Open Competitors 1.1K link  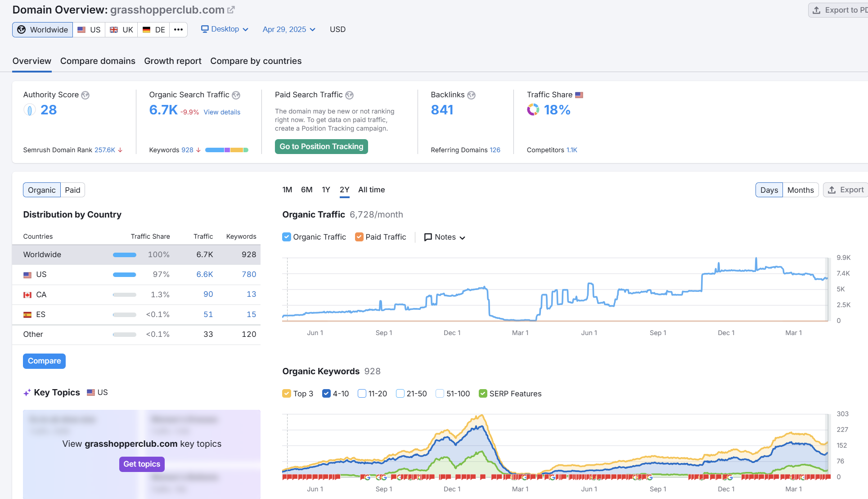571,150
